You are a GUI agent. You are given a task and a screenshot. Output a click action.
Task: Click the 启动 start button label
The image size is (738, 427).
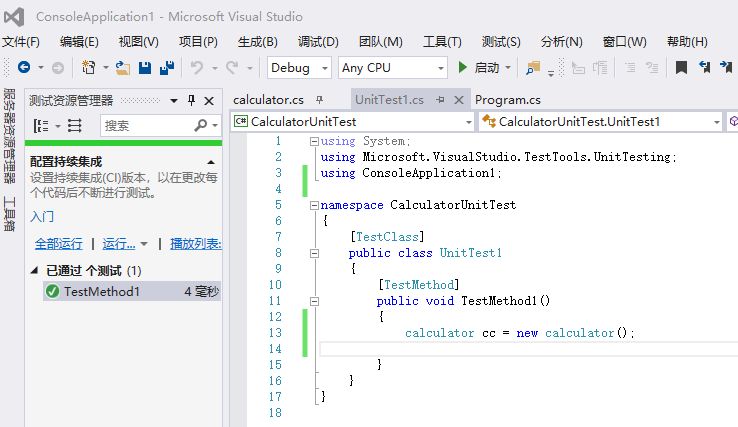point(487,68)
